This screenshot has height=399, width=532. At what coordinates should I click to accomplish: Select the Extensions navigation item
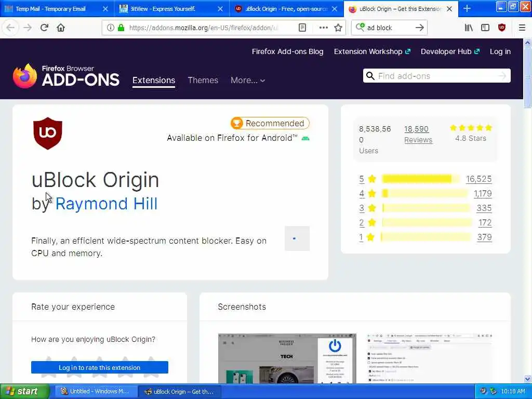pyautogui.click(x=154, y=81)
